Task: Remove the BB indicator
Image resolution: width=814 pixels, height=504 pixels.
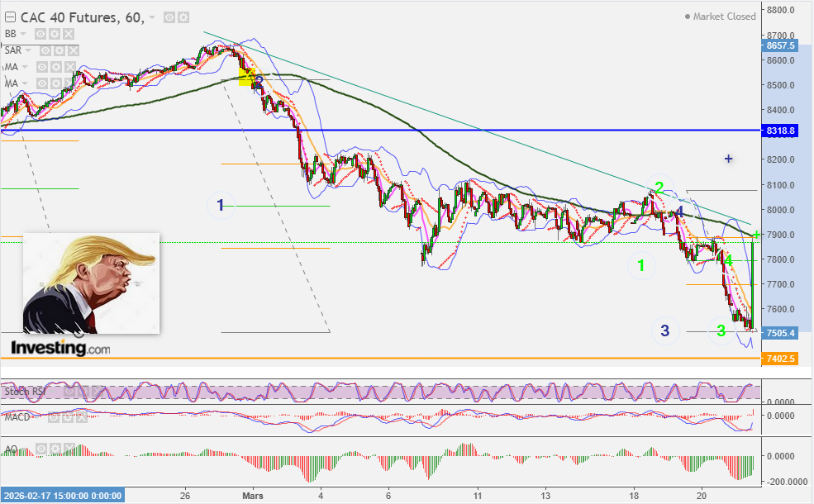Action: coord(69,34)
